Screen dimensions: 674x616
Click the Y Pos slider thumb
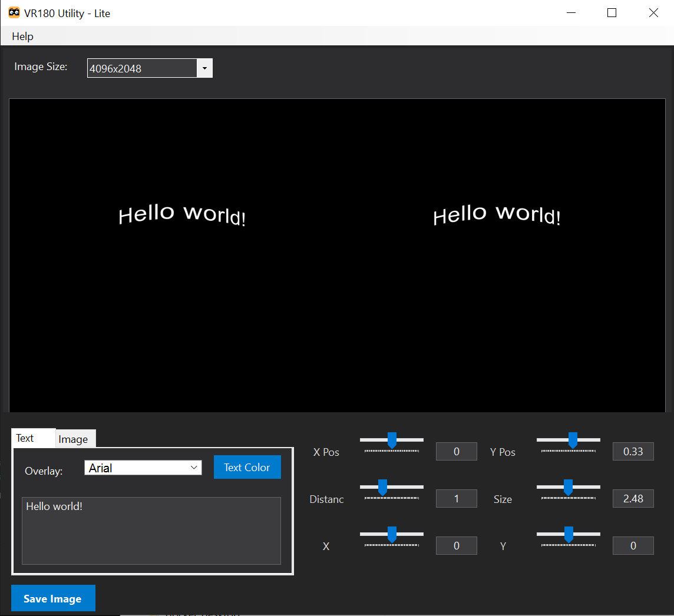pyautogui.click(x=573, y=441)
